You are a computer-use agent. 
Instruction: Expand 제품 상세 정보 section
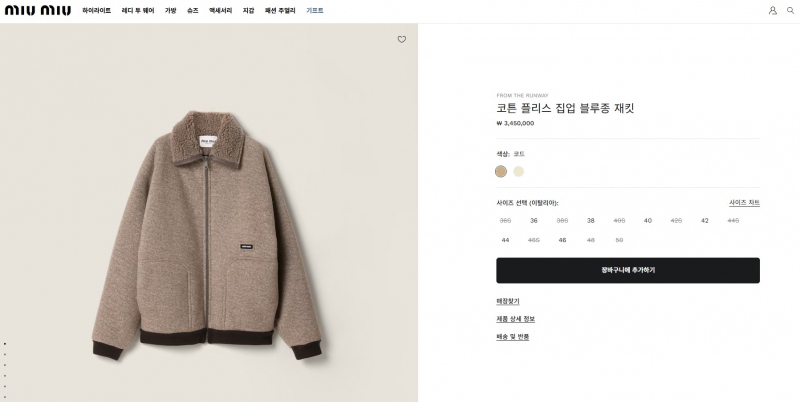tap(516, 319)
